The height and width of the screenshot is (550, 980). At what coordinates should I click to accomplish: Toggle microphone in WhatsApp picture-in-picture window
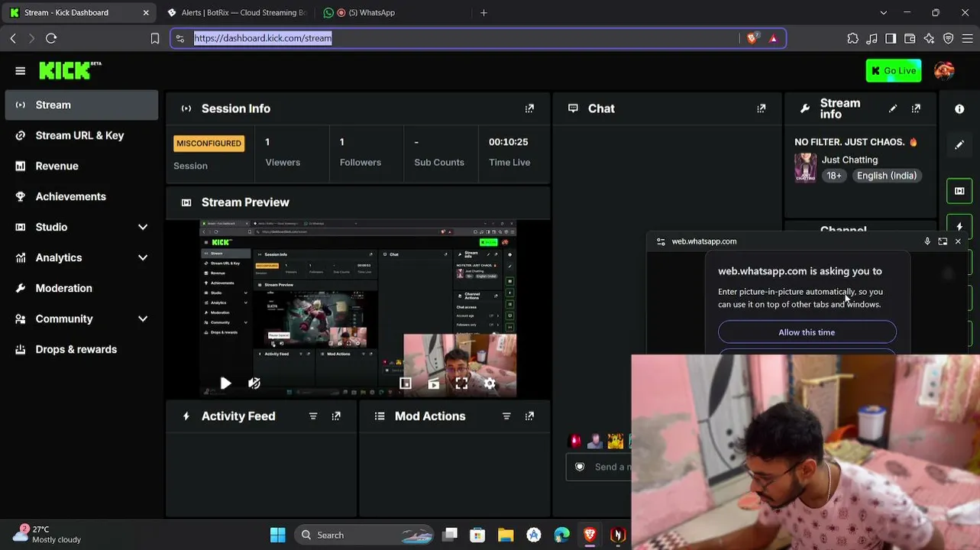[x=927, y=241]
